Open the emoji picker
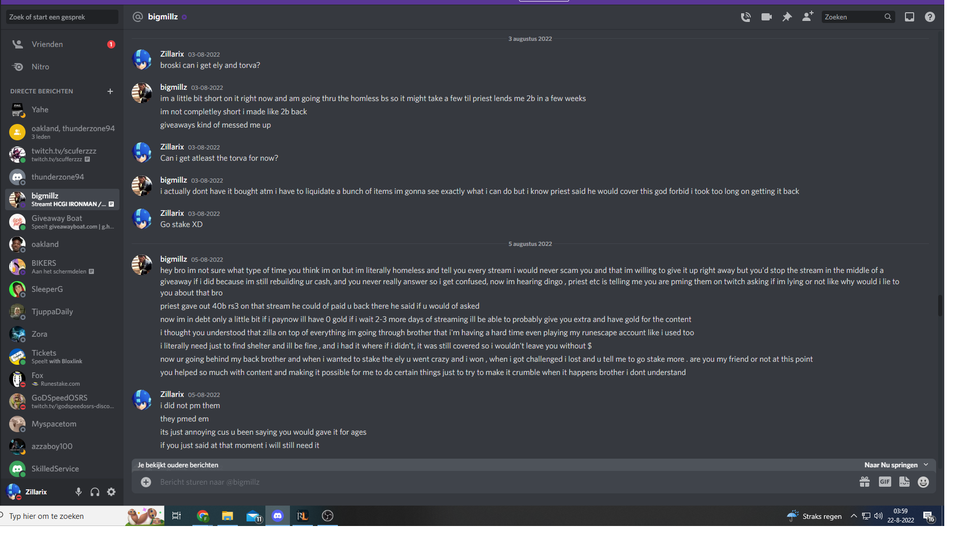 (x=923, y=482)
